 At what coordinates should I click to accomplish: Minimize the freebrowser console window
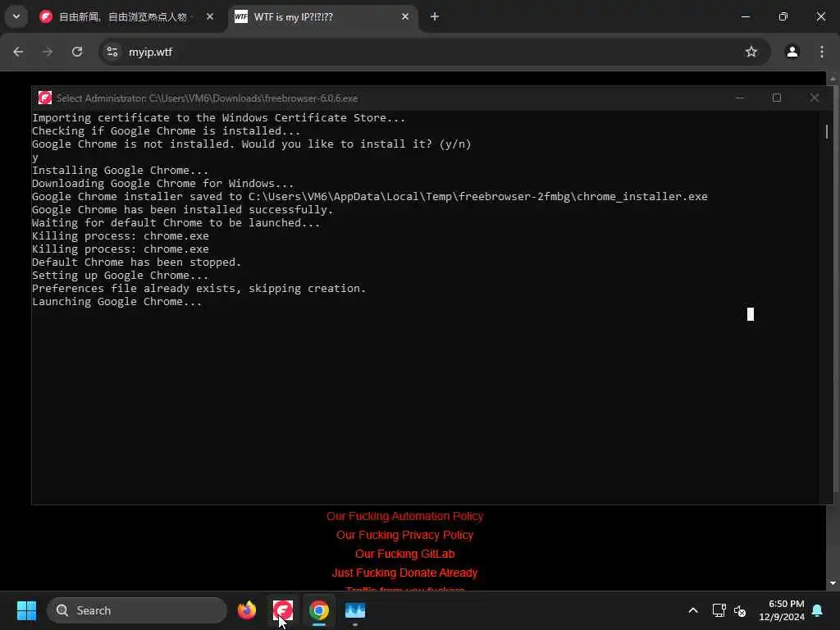740,98
